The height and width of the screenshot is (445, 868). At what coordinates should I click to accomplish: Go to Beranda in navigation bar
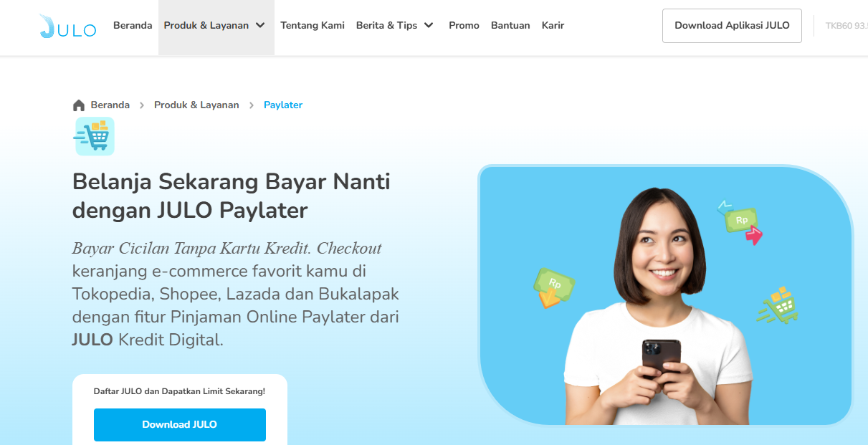[x=133, y=25]
